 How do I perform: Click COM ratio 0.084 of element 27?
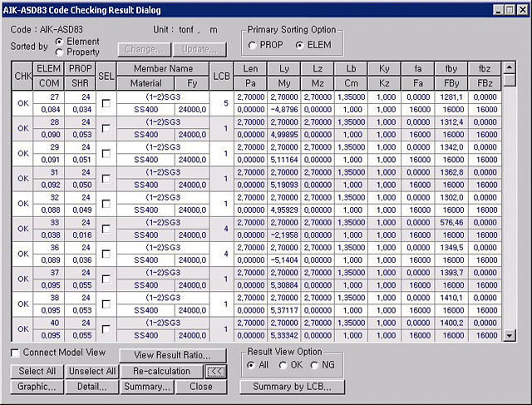pyautogui.click(x=49, y=110)
